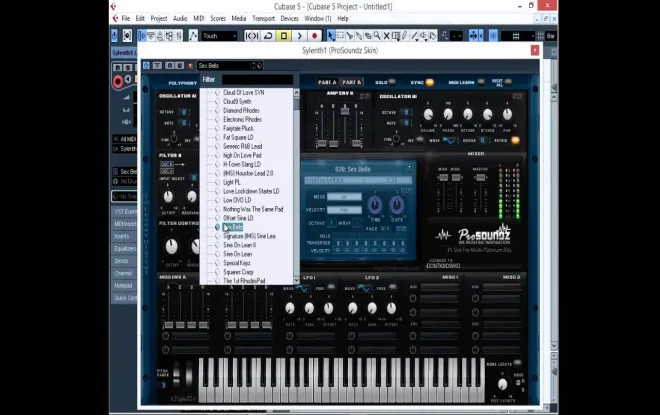Select the Generic R&B Lead preset
The image size is (660, 415).
pos(242,146)
